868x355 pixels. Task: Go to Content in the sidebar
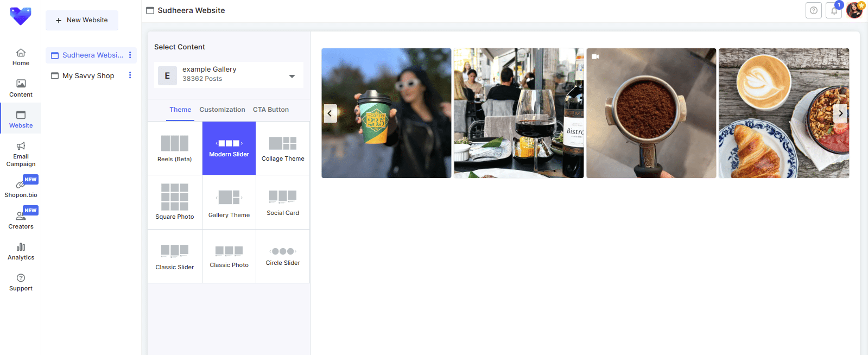(x=21, y=88)
